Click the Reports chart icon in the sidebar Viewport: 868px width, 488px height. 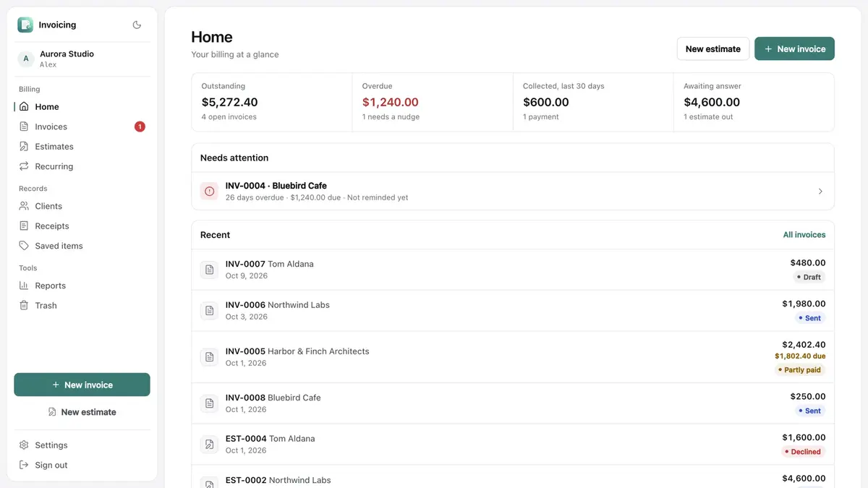[24, 286]
